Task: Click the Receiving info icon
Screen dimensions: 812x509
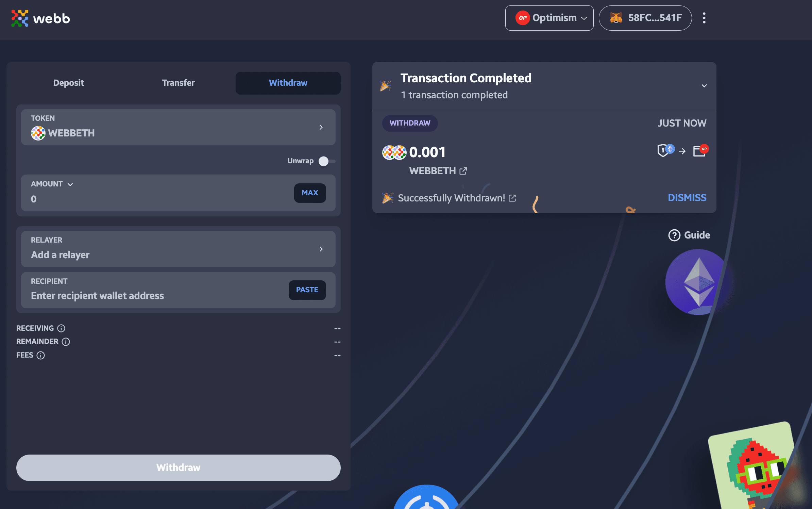Action: [x=61, y=328]
